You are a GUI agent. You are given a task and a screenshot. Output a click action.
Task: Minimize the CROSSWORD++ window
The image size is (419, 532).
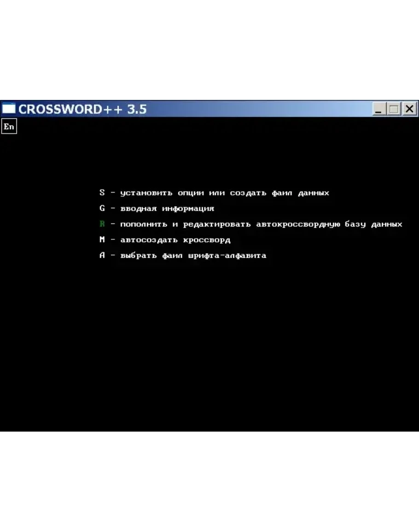point(379,109)
